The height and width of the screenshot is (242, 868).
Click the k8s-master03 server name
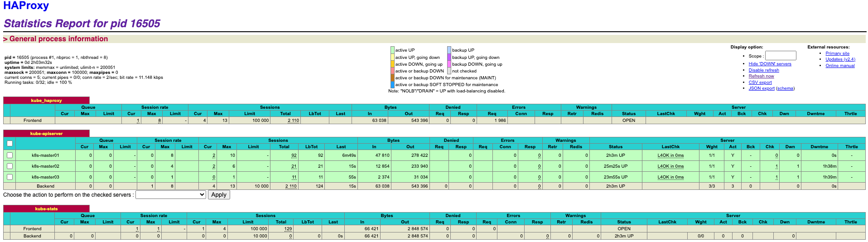(x=45, y=177)
